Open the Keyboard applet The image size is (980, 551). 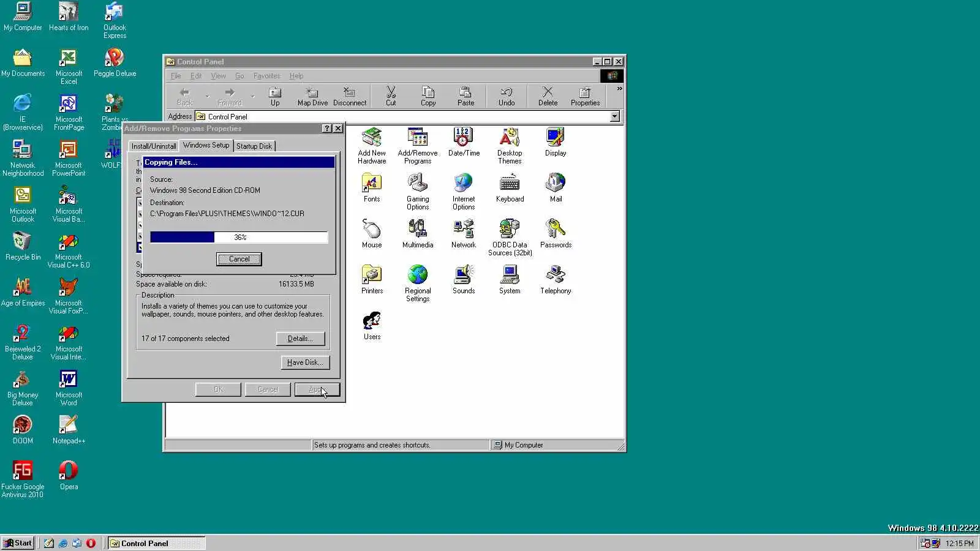point(510,188)
